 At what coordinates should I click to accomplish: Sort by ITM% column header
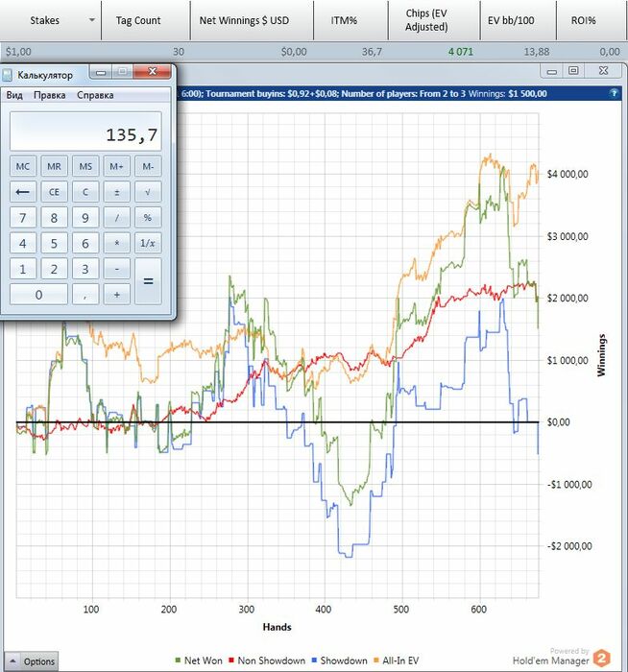pyautogui.click(x=351, y=20)
